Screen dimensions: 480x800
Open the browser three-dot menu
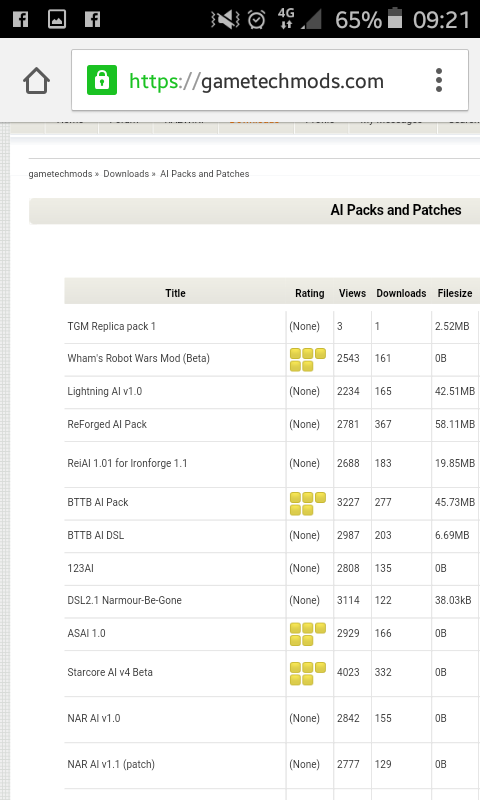439,80
